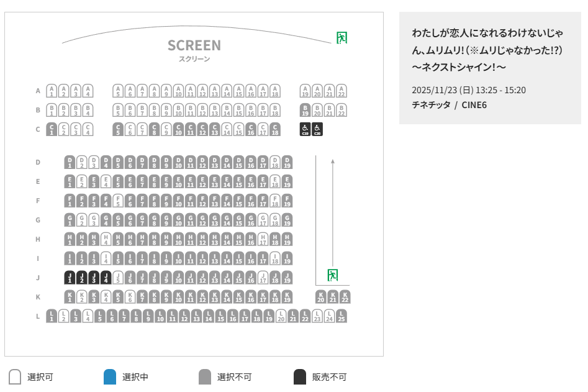Viewport: 588px width, 392px height.
Task: Click the SCREEN label
Action: click(x=194, y=45)
